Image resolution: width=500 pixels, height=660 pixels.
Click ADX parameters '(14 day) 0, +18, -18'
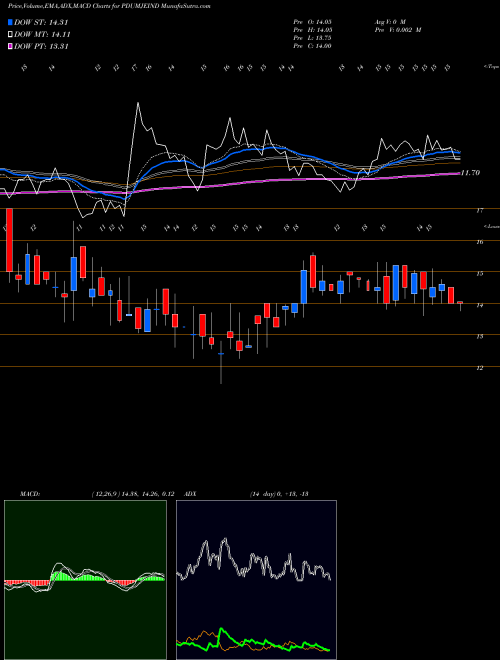click(x=279, y=494)
